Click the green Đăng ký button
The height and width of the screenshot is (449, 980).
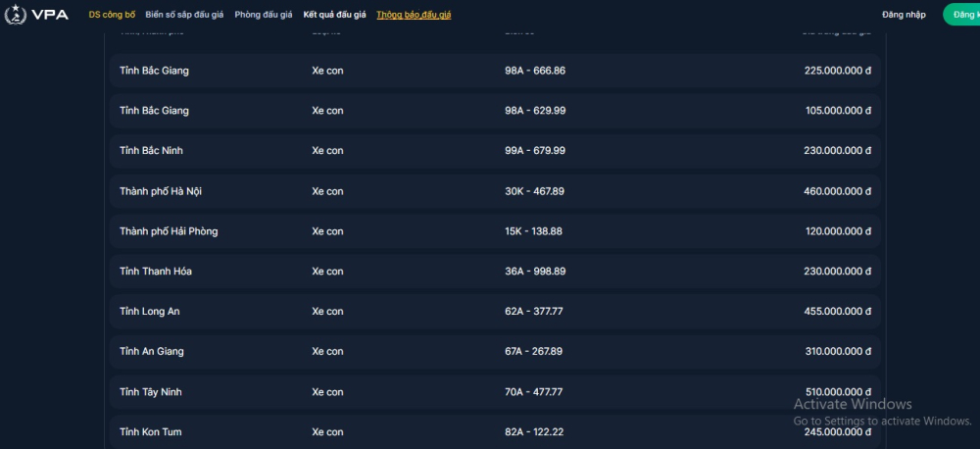(x=961, y=15)
